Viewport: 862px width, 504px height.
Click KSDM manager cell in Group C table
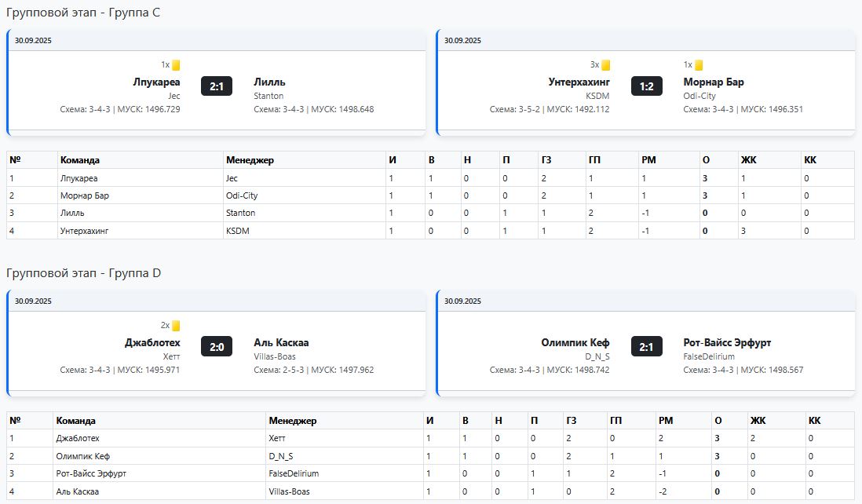pos(237,231)
